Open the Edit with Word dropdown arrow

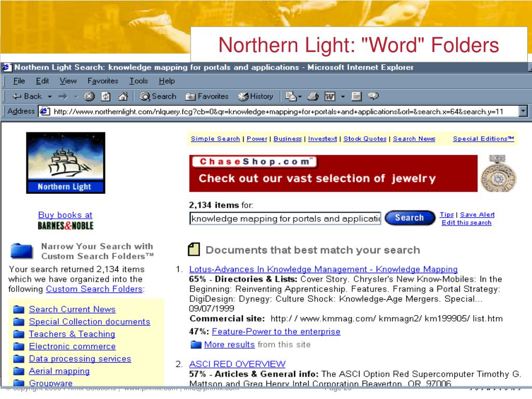click(343, 97)
